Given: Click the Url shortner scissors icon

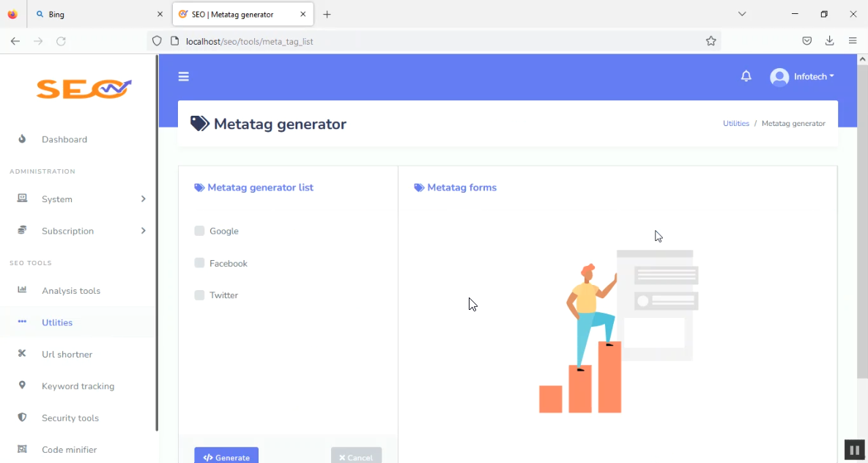Looking at the screenshot, I should click(x=22, y=354).
